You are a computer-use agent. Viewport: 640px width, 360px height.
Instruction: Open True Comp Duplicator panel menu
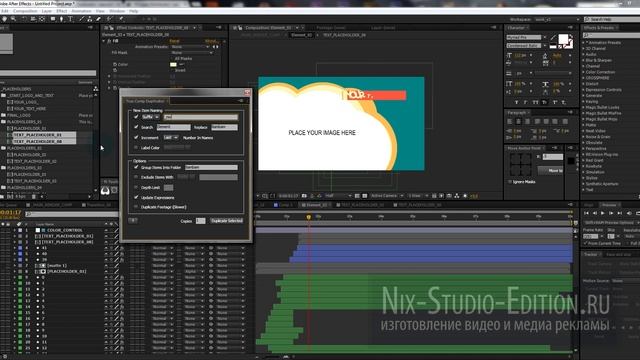(241, 101)
